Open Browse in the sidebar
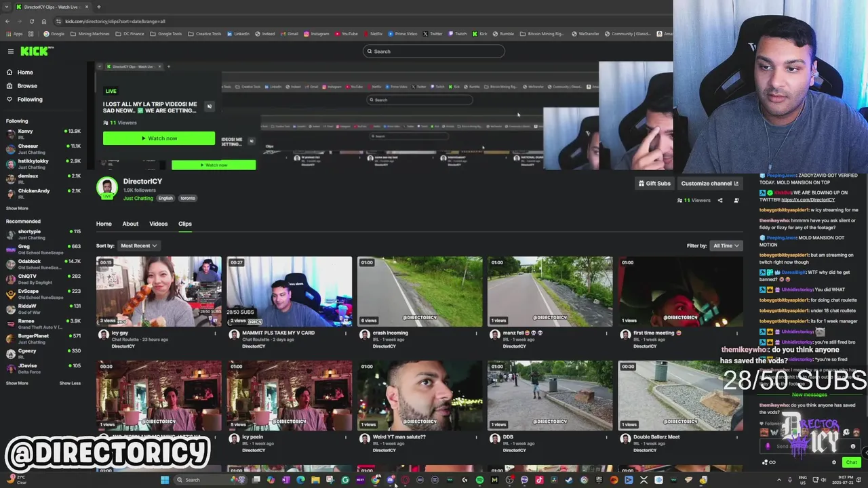Screen dimensions: 868x488 point(27,85)
